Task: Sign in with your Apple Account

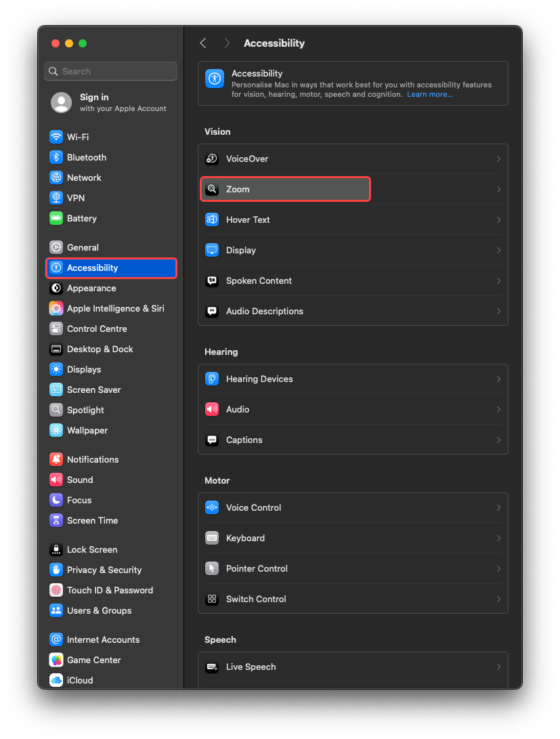Action: (x=111, y=102)
